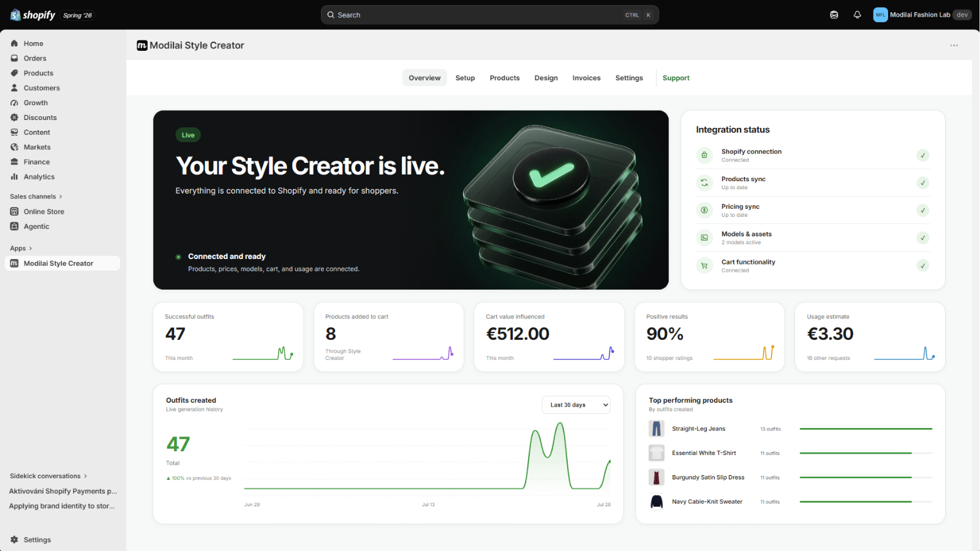Image resolution: width=980 pixels, height=551 pixels.
Task: Open the Support link
Action: pyautogui.click(x=676, y=78)
